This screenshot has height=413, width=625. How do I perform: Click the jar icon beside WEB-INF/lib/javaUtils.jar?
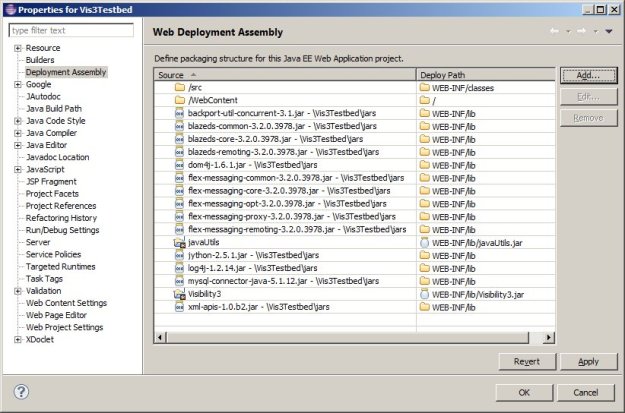pyautogui.click(x=425, y=242)
